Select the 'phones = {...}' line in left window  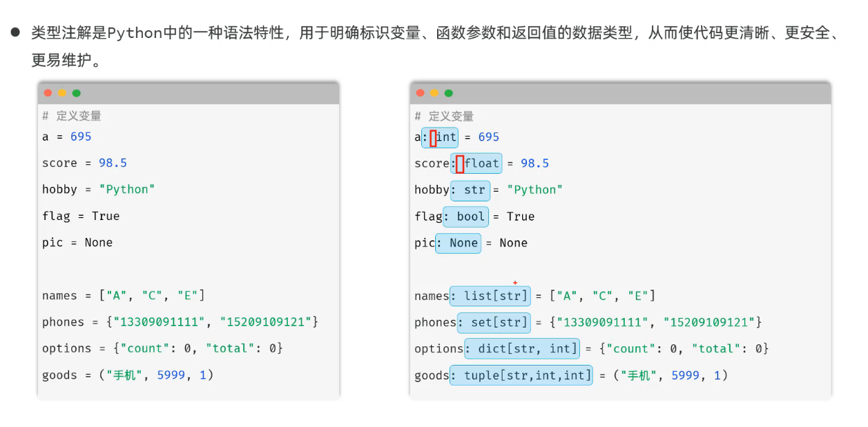[180, 322]
